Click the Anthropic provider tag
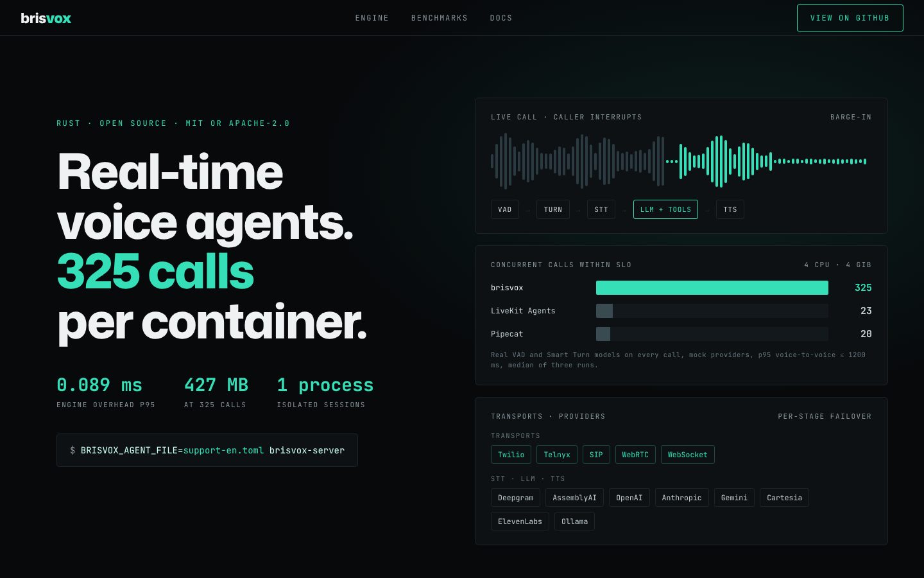The image size is (924, 578). (682, 498)
